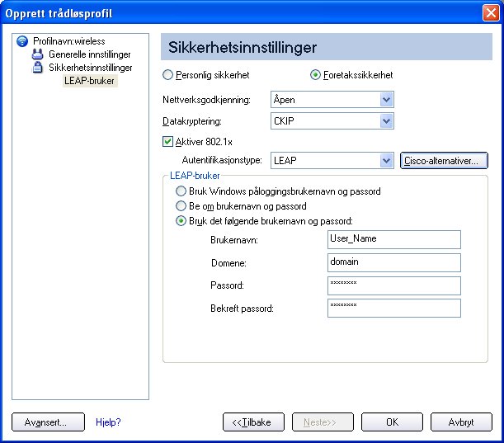Click the Nettverksgodkjenning: label
The width and height of the screenshot is (504, 443).
(207, 100)
